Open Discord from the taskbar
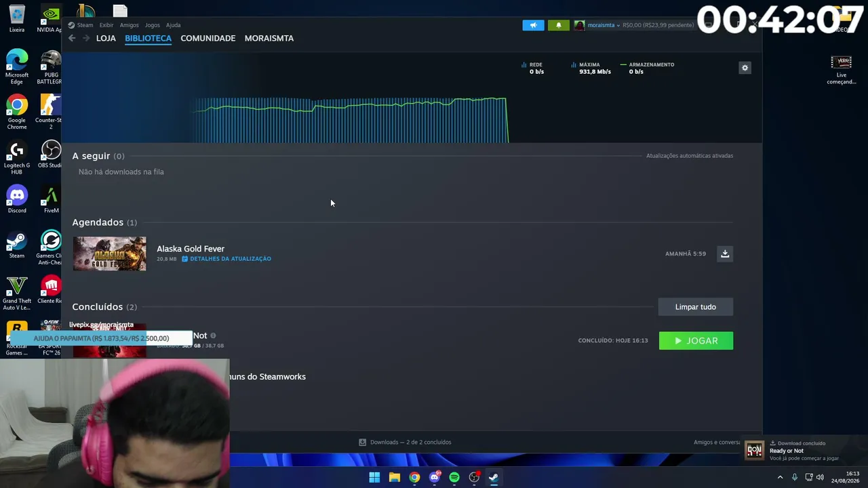Screen dimensions: 868x488 (x=435, y=477)
